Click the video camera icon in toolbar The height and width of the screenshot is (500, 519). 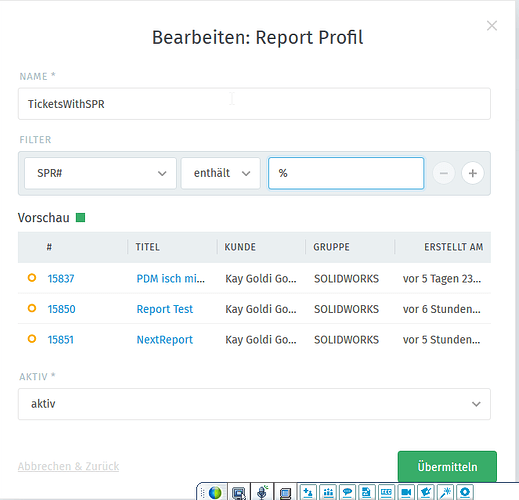point(406,492)
